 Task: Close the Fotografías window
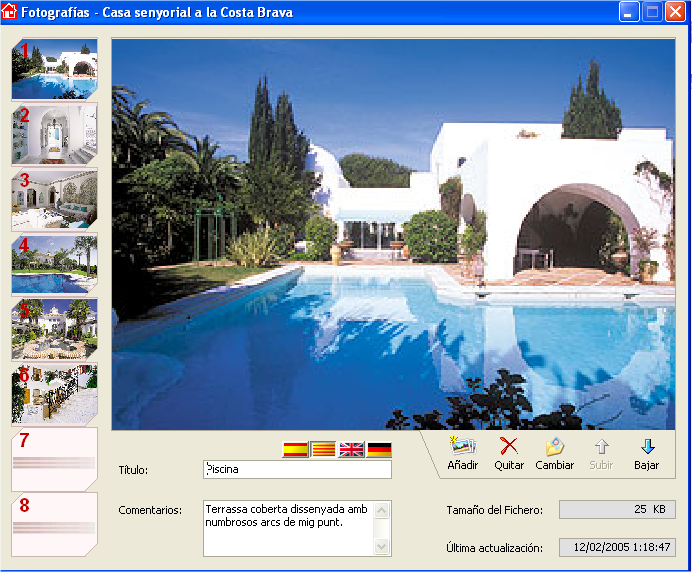675,12
